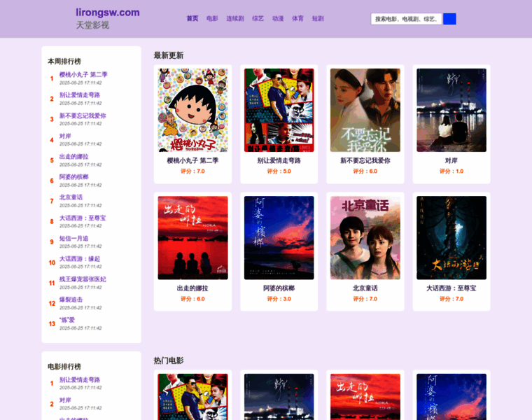Viewport: 532px width, 420px height.
Task: Click the 阿婆的槟榔 poster in 热门电影
Action: (451, 397)
